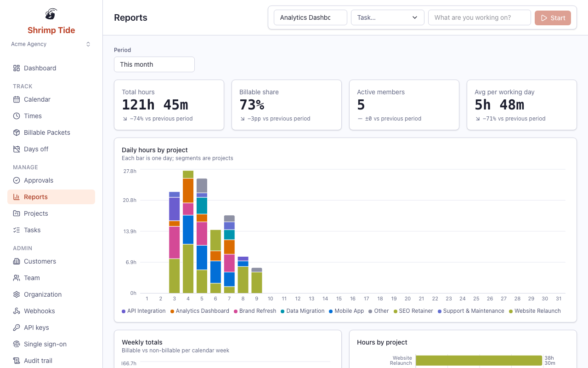588x368 pixels.
Task: Click the stacked bar for day 9
Action: coord(257,281)
